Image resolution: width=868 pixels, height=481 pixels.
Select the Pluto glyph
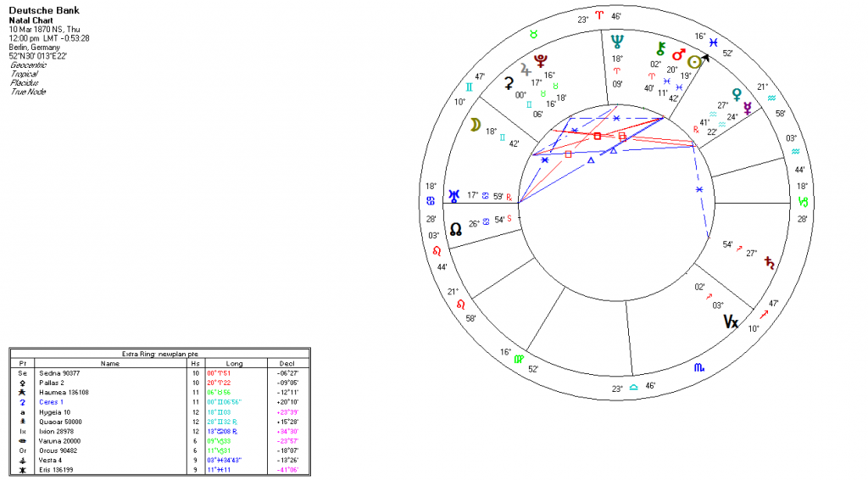coord(540,59)
